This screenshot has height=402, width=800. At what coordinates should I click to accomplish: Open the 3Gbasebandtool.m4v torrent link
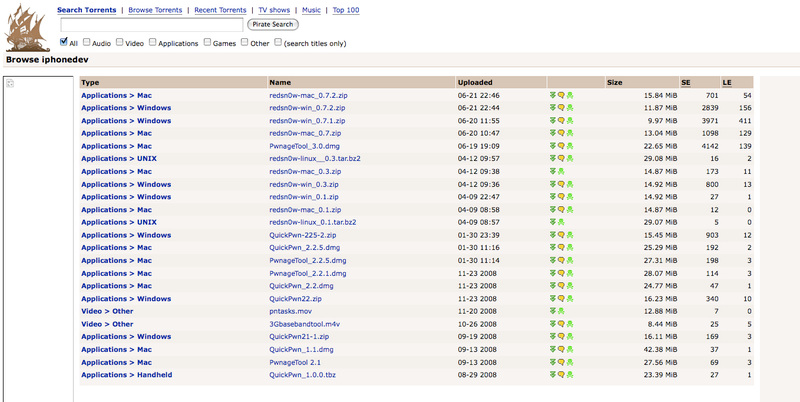305,324
